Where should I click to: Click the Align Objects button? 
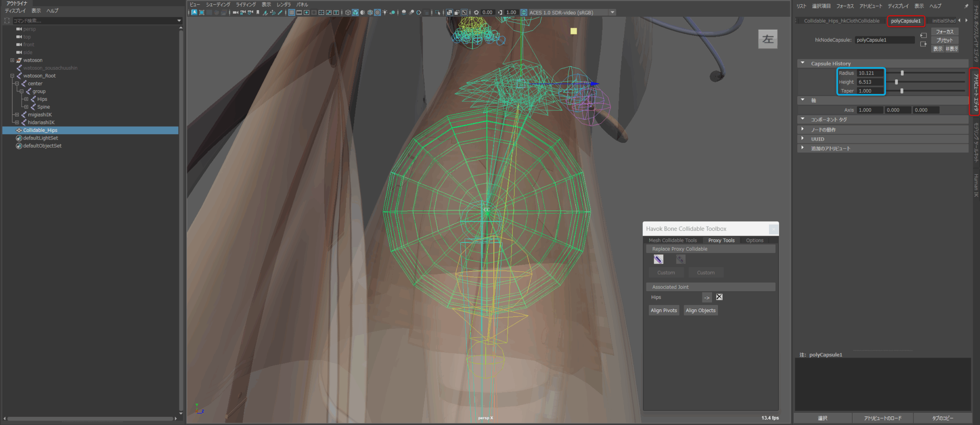pos(701,310)
